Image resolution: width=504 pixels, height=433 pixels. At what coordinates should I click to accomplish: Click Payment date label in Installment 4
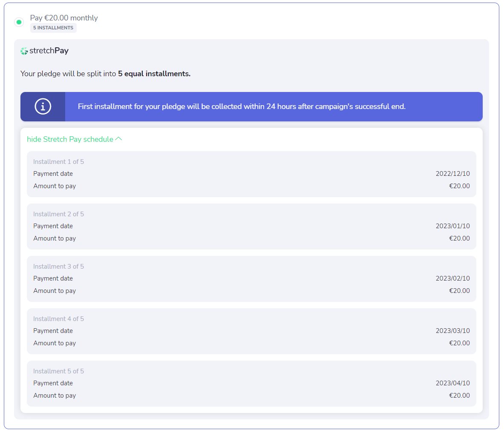click(53, 330)
